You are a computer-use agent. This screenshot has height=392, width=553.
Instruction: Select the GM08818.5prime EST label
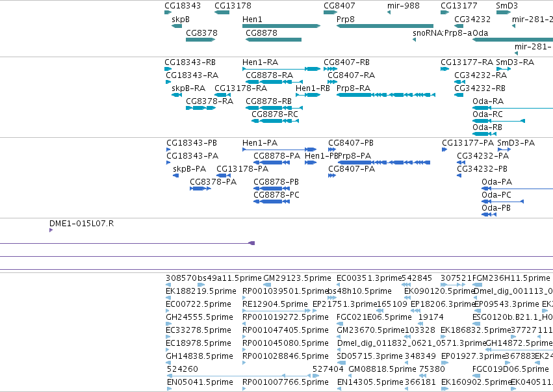point(382,370)
